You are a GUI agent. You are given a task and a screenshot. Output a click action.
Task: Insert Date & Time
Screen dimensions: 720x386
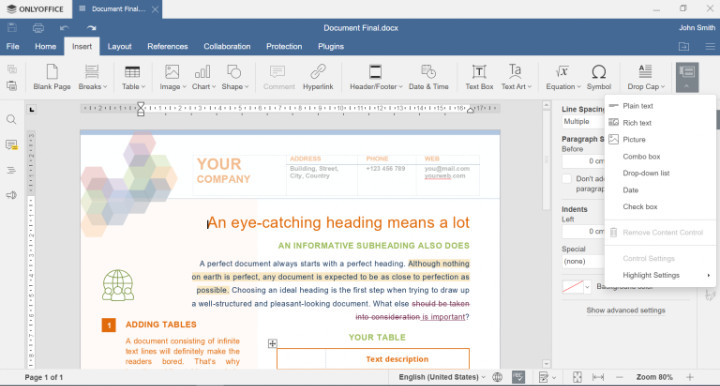pos(428,77)
